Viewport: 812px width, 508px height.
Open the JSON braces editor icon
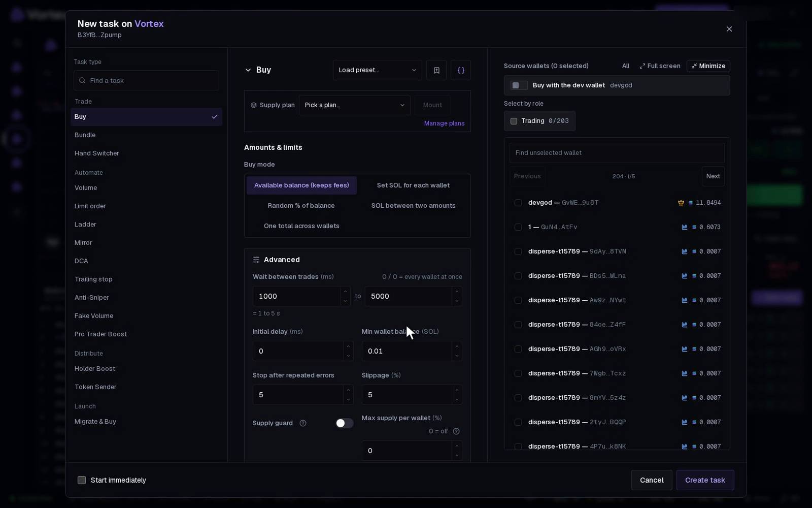pos(461,70)
